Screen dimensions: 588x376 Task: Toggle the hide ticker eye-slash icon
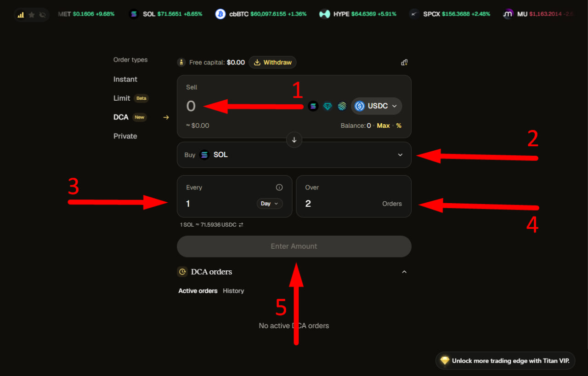[43, 15]
